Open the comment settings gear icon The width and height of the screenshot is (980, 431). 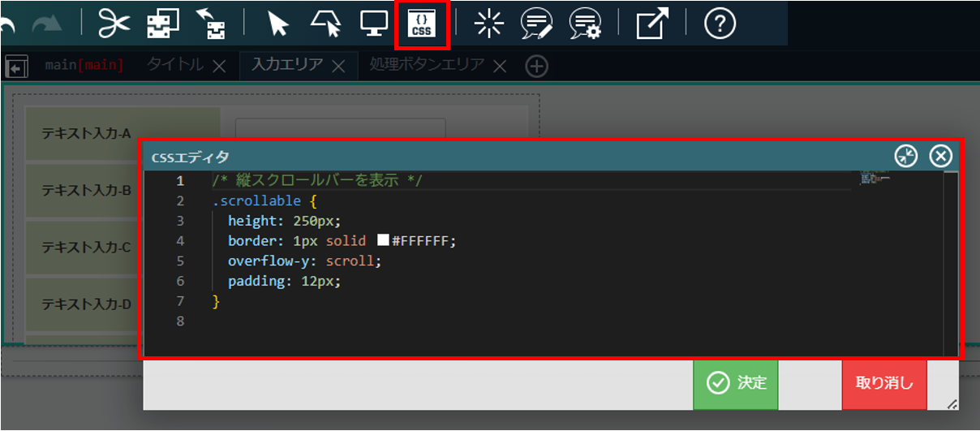(584, 24)
